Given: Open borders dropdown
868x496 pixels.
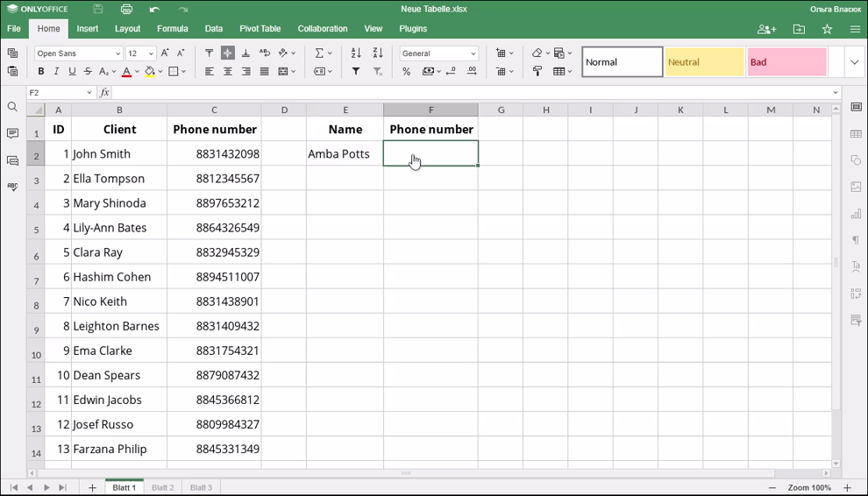Looking at the screenshot, I should click(183, 71).
